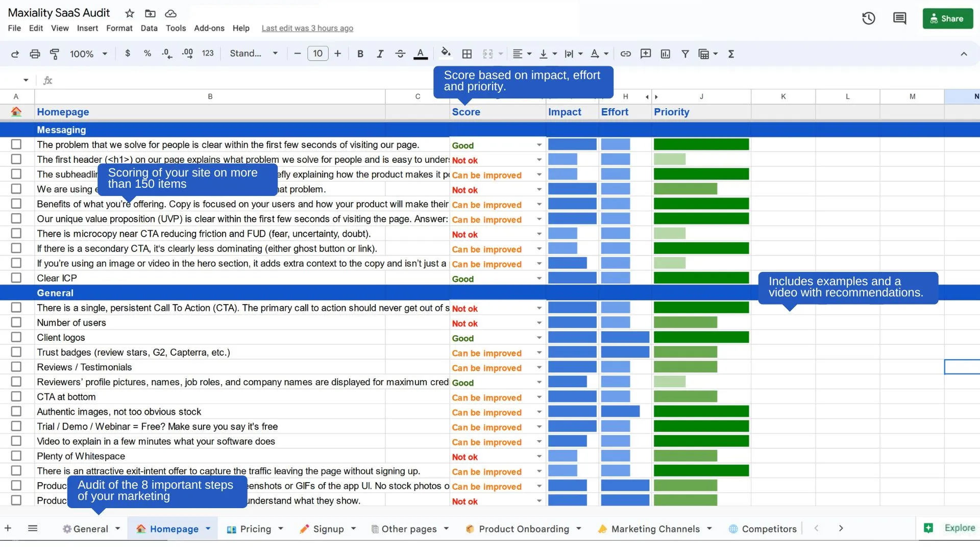Image resolution: width=980 pixels, height=551 pixels.
Task: Toggle bold formatting
Action: [360, 54]
